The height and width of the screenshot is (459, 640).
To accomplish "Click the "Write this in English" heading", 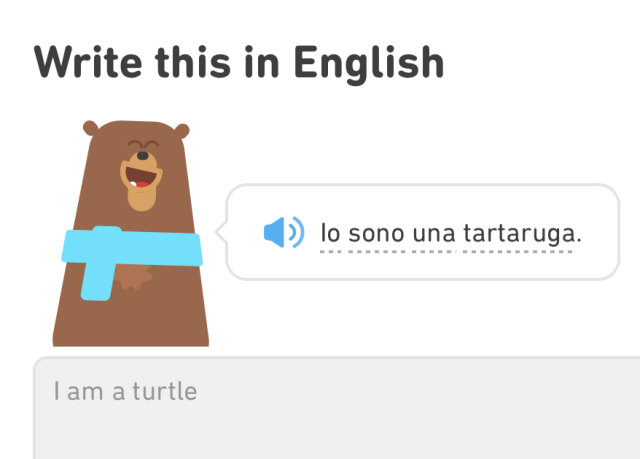I will [239, 62].
